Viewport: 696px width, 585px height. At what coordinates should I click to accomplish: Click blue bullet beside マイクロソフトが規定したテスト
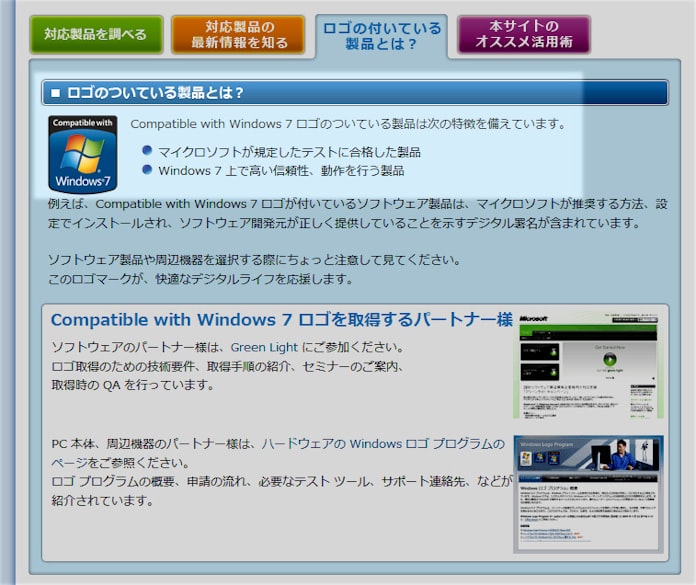click(148, 151)
